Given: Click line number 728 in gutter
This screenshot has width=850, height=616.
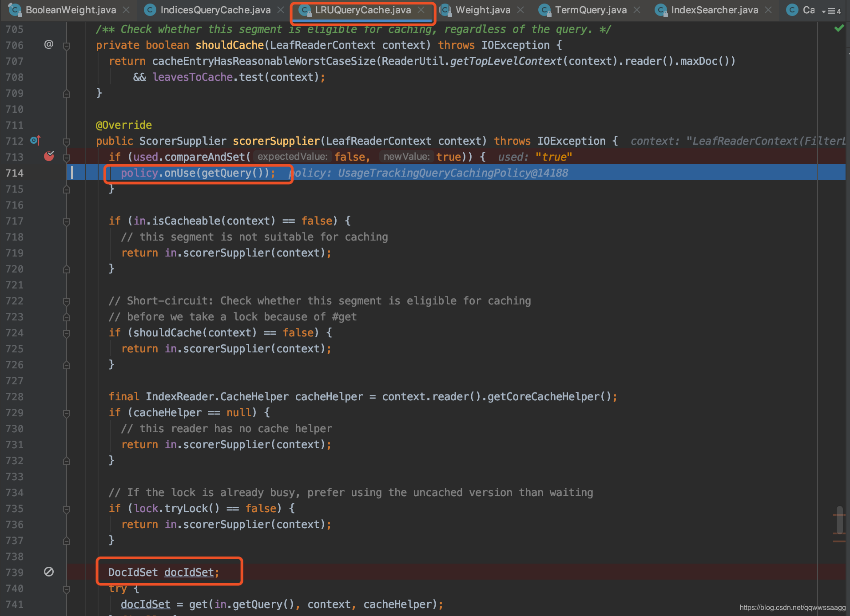Looking at the screenshot, I should [14, 396].
